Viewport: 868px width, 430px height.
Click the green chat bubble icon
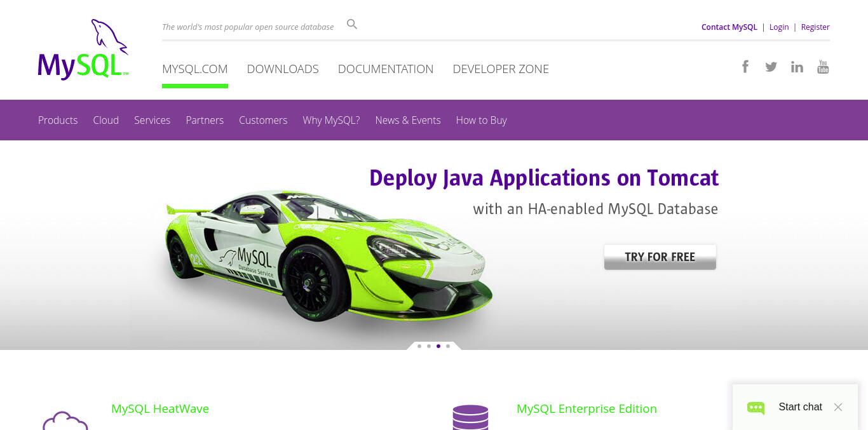756,408
